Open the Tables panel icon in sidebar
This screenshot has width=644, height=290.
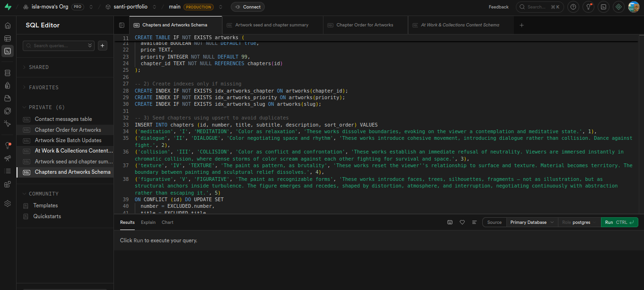coord(7,38)
